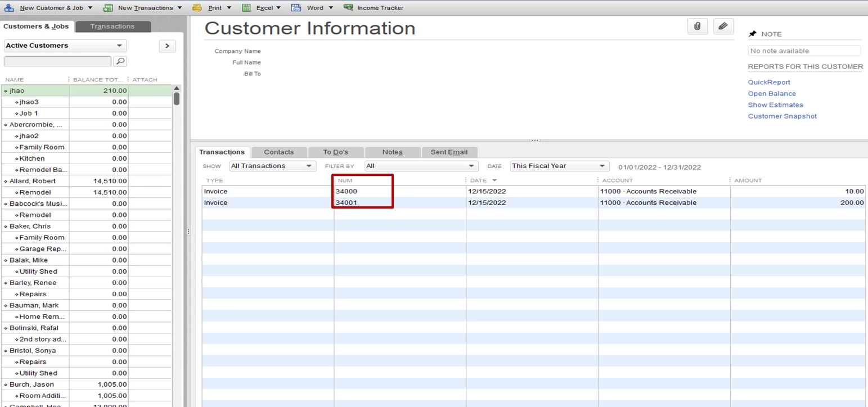The image size is (868, 407).
Task: Select the Abercrombie customer row
Action: pyautogui.click(x=86, y=124)
